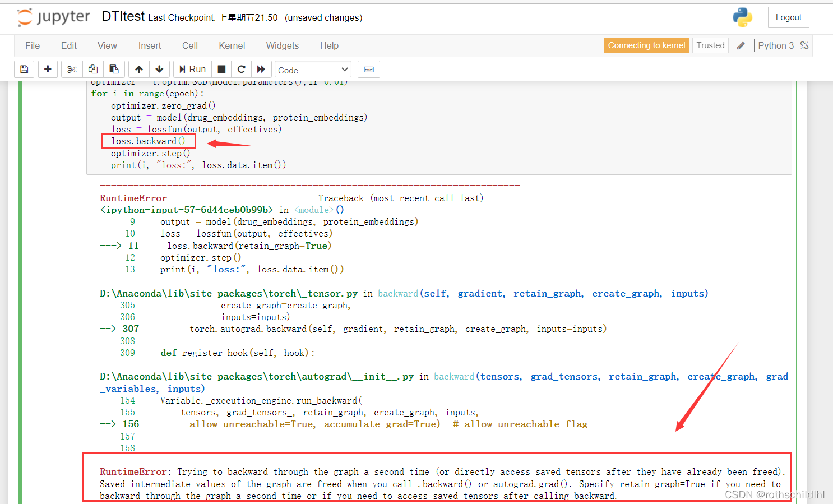Click the Logout button
833x504 pixels.
(x=789, y=17)
